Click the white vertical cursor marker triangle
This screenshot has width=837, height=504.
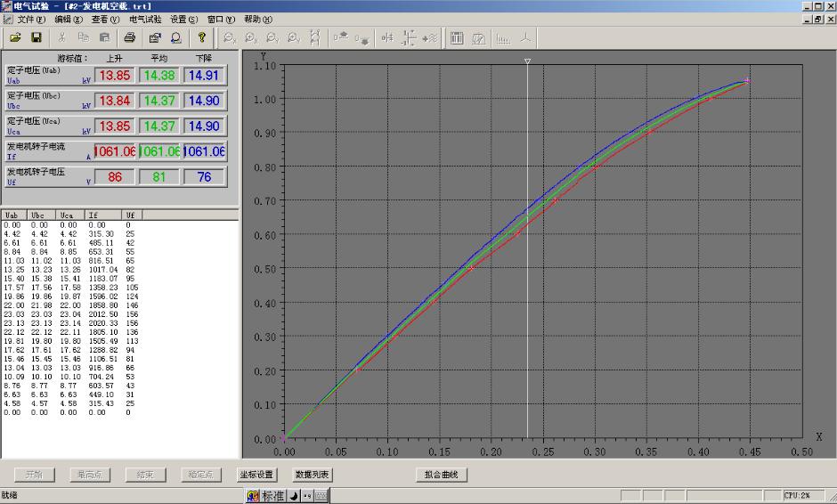coord(527,62)
